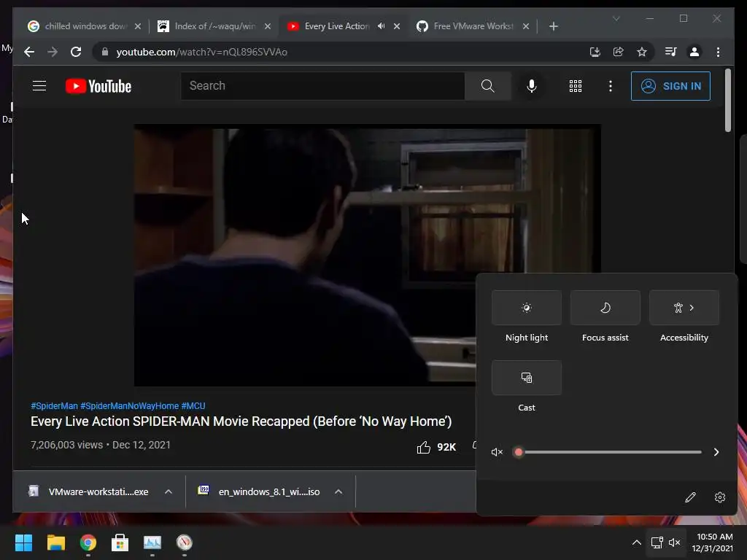Click the YouTube search magnifier button
The image size is (747, 560).
coord(487,86)
